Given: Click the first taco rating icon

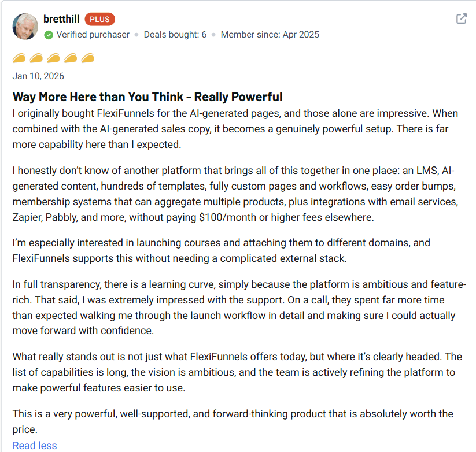Looking at the screenshot, I should coord(19,58).
